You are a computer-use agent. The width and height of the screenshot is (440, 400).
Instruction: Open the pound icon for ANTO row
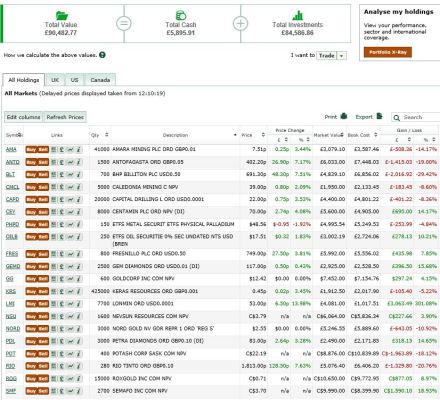click(62, 162)
